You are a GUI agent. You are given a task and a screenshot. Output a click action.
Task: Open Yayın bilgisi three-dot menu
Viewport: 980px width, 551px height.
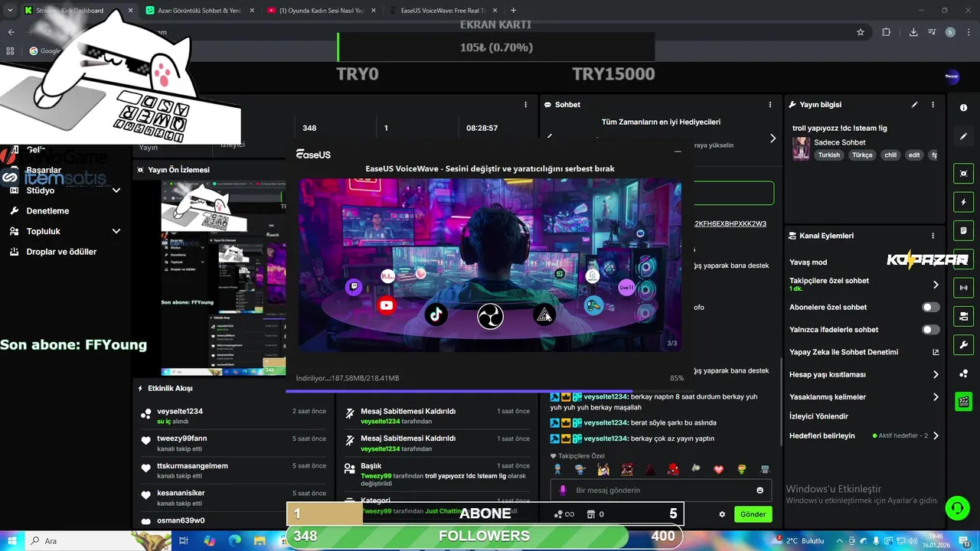[933, 105]
